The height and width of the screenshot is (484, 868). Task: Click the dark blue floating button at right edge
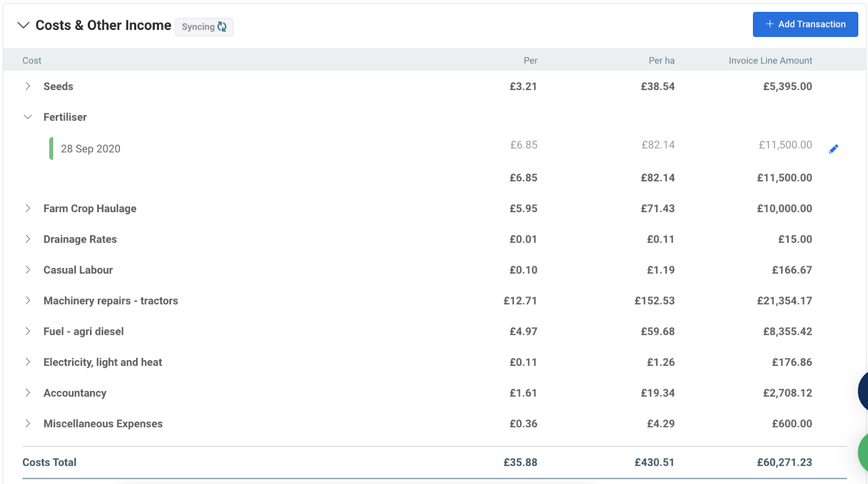(863, 391)
